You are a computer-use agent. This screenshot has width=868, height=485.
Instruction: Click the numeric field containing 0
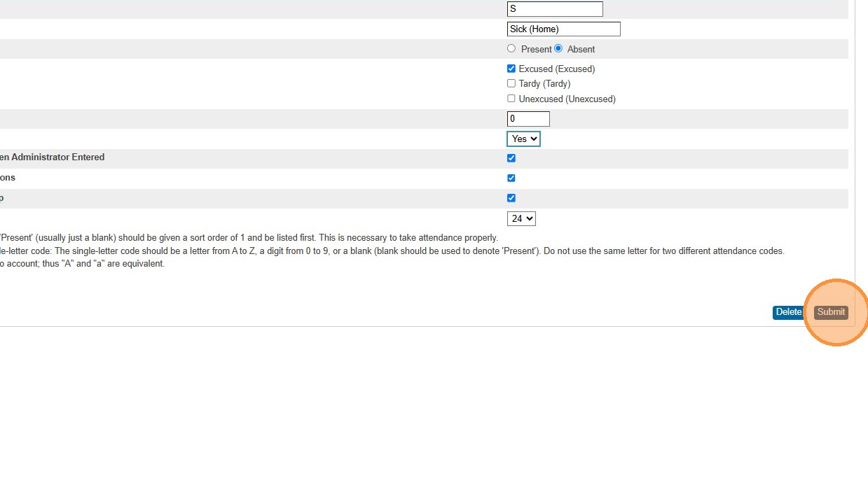528,118
